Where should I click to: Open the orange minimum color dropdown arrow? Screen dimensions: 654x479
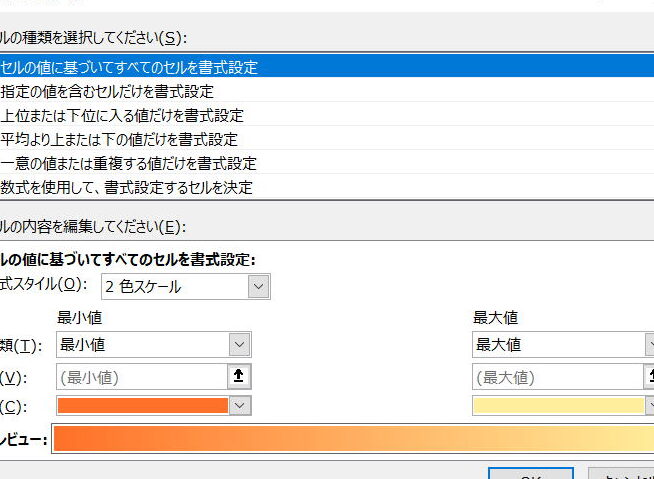click(239, 405)
